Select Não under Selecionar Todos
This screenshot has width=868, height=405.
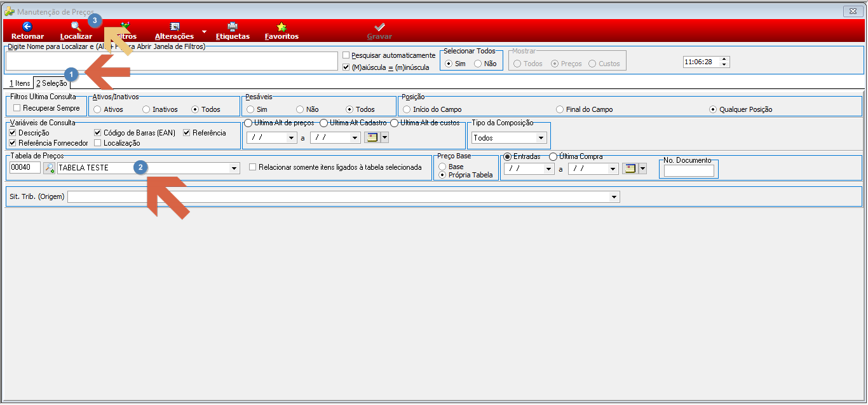(478, 64)
